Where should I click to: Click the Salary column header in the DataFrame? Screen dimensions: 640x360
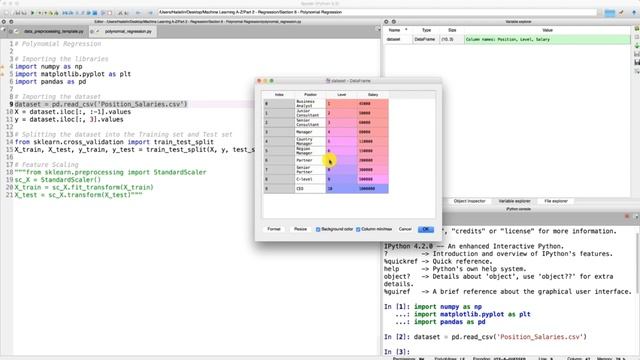pyautogui.click(x=373, y=95)
